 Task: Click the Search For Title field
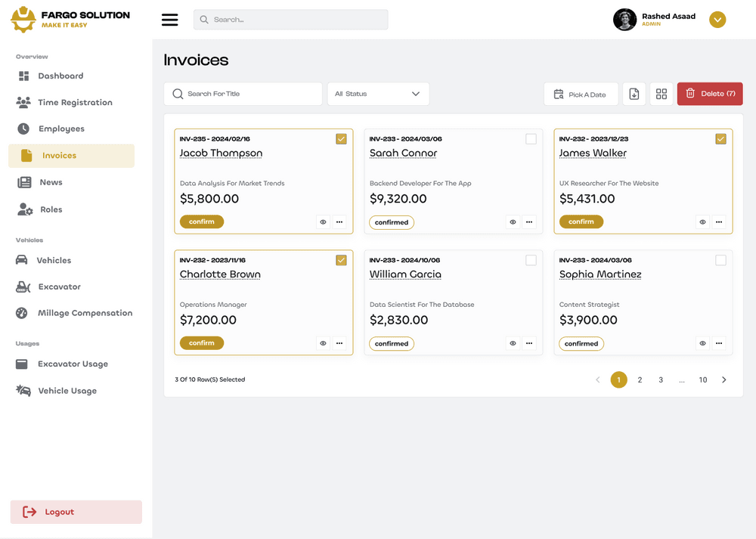click(243, 94)
